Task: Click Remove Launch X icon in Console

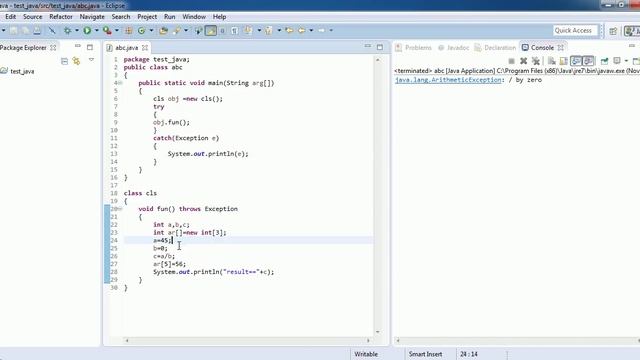Action: (x=524, y=61)
